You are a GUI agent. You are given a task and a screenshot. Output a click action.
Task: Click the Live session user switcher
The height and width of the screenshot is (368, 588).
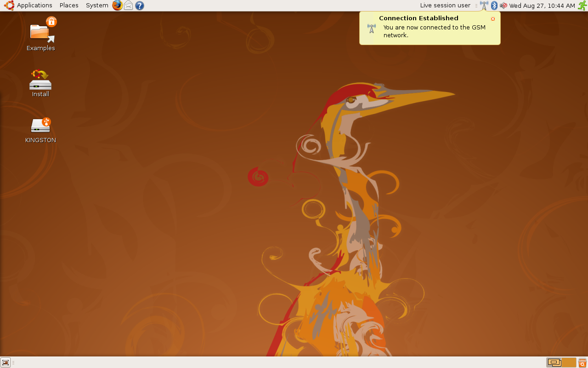[x=445, y=6]
